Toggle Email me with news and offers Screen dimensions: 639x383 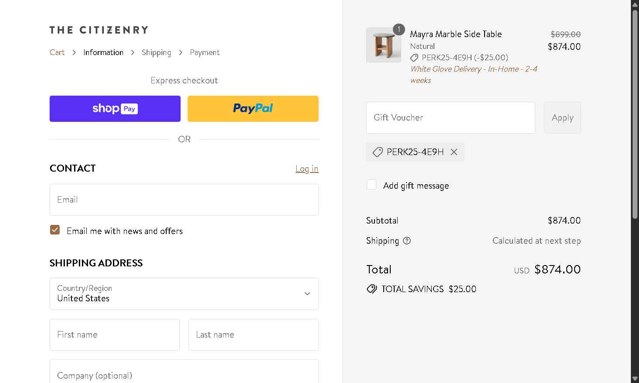click(x=55, y=230)
